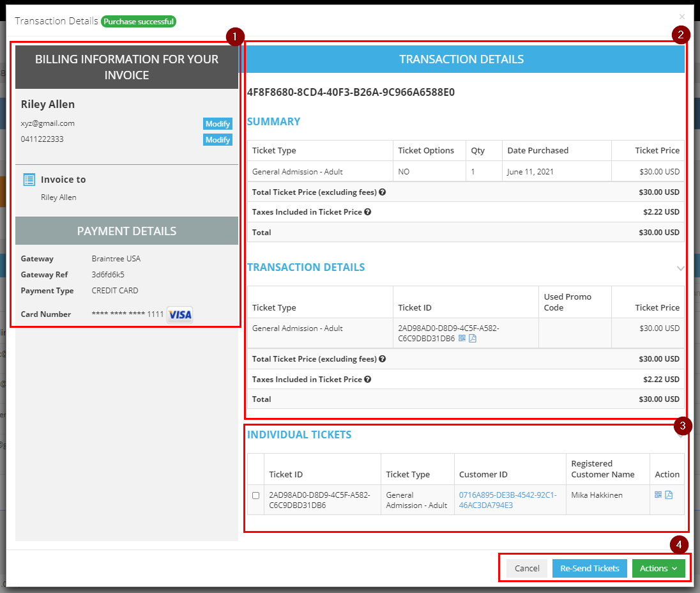Screen dimensions: 700x593
Task: Click masked card number ending 1111
Action: [x=128, y=314]
